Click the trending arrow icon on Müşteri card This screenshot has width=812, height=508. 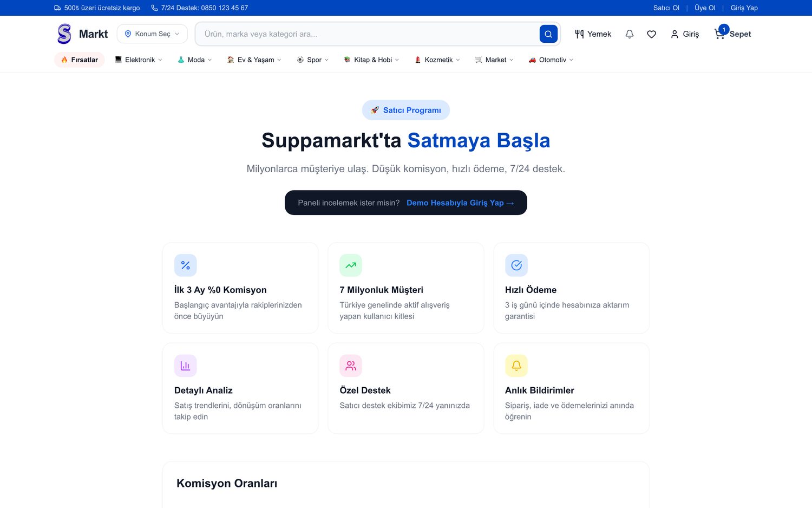tap(351, 265)
